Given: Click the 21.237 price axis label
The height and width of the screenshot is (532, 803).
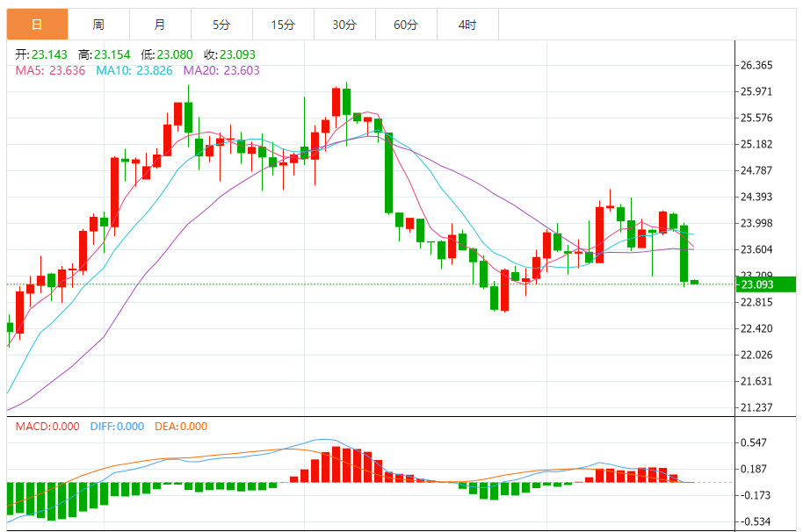Looking at the screenshot, I should tap(756, 407).
